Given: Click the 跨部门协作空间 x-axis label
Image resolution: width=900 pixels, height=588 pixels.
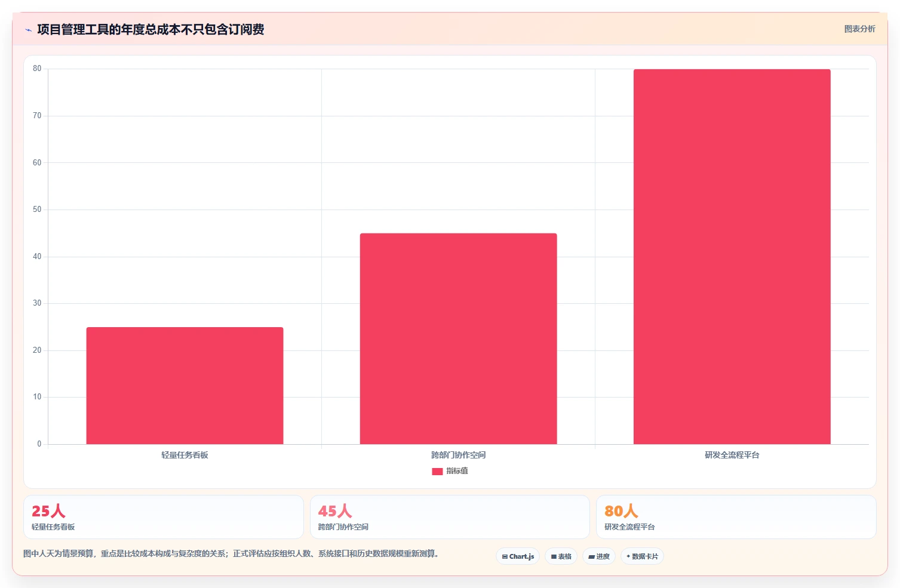Looking at the screenshot, I should (458, 455).
